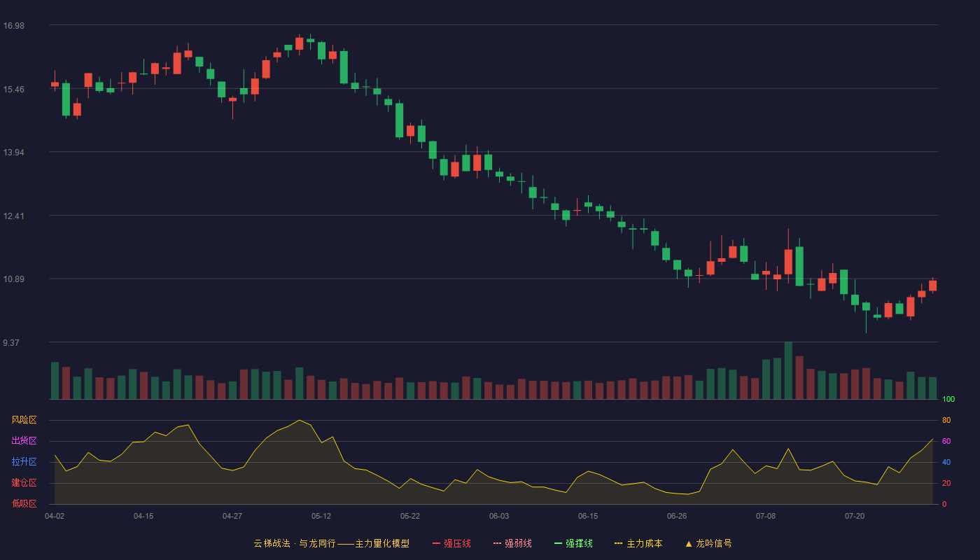
Task: Click the tallest volume bar in the chart
Action: point(788,370)
